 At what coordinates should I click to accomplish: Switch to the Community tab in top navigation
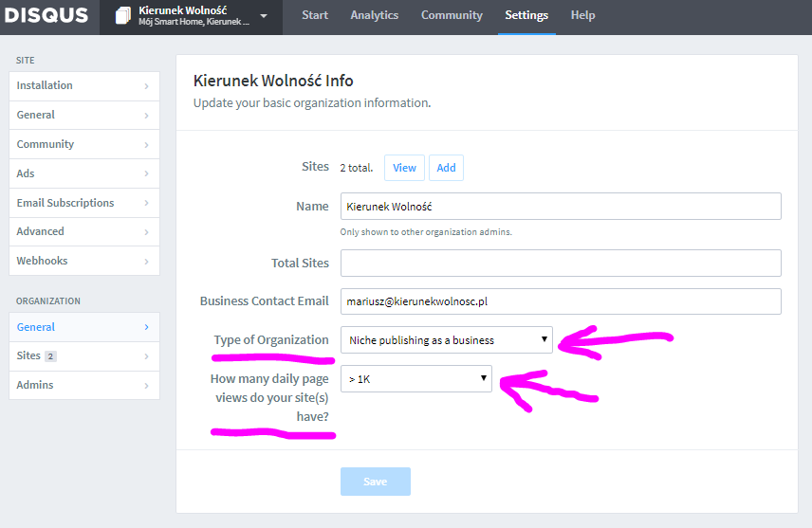pos(452,15)
